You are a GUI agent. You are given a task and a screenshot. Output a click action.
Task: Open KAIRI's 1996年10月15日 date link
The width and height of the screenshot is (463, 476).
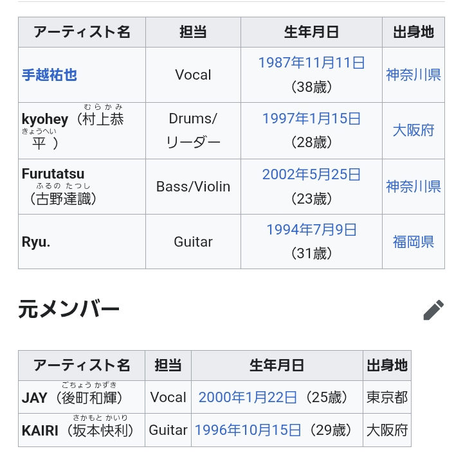[248, 430]
